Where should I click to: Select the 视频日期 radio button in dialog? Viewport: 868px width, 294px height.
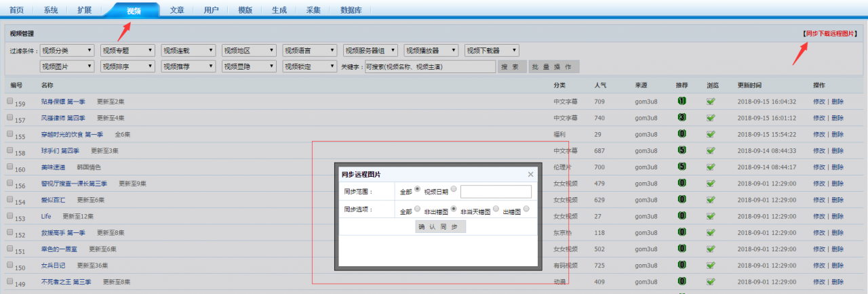(454, 190)
